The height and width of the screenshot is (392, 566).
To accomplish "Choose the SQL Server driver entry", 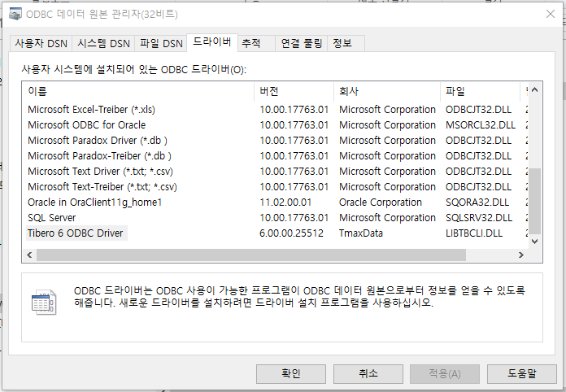I will coord(52,218).
